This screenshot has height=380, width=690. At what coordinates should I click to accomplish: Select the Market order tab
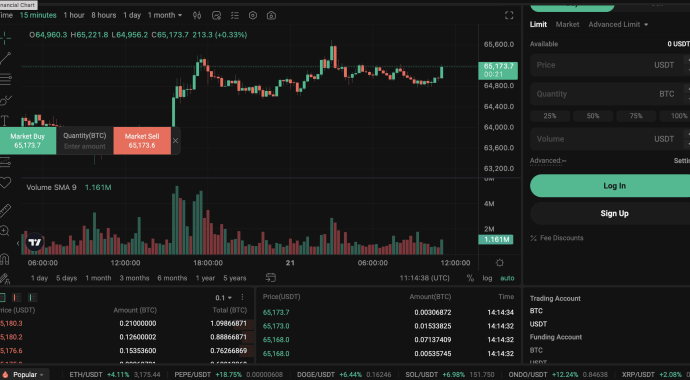coord(567,25)
